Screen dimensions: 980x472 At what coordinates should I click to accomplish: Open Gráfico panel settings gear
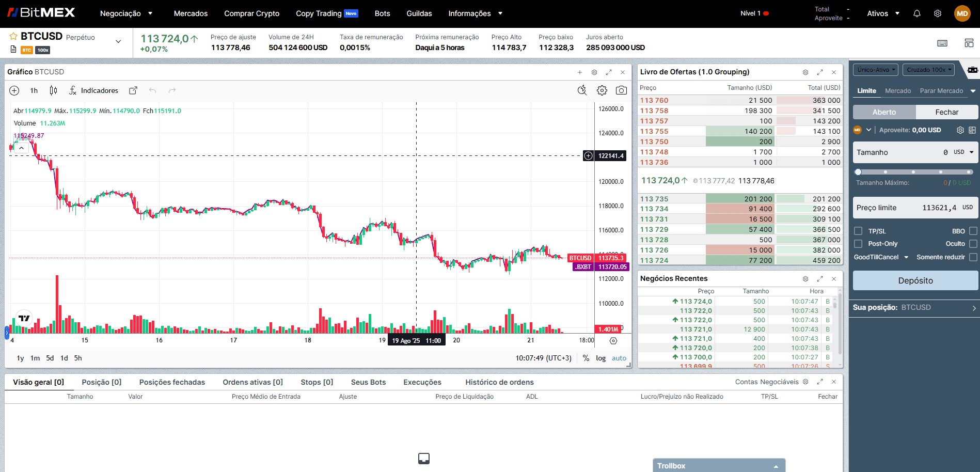(594, 72)
